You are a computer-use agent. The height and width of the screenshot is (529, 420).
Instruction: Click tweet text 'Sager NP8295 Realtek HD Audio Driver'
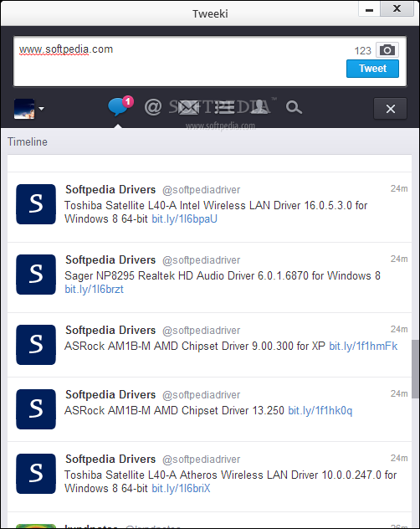coord(160,275)
